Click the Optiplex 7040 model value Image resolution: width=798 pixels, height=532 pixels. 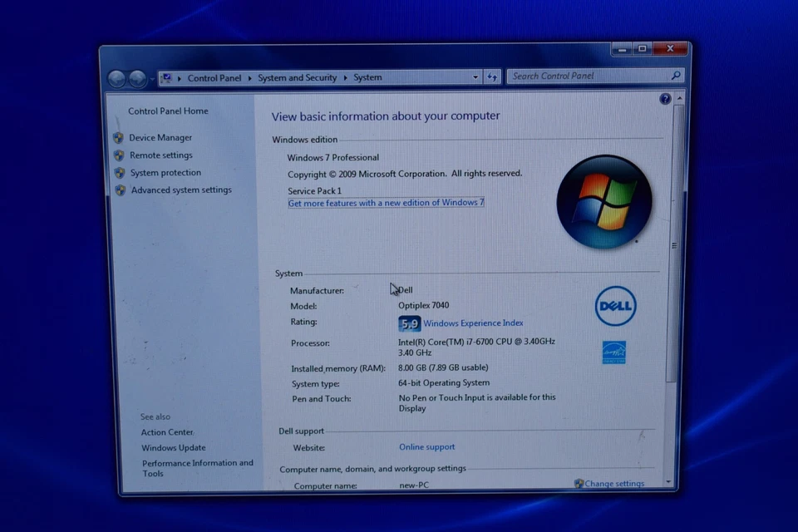(x=423, y=305)
